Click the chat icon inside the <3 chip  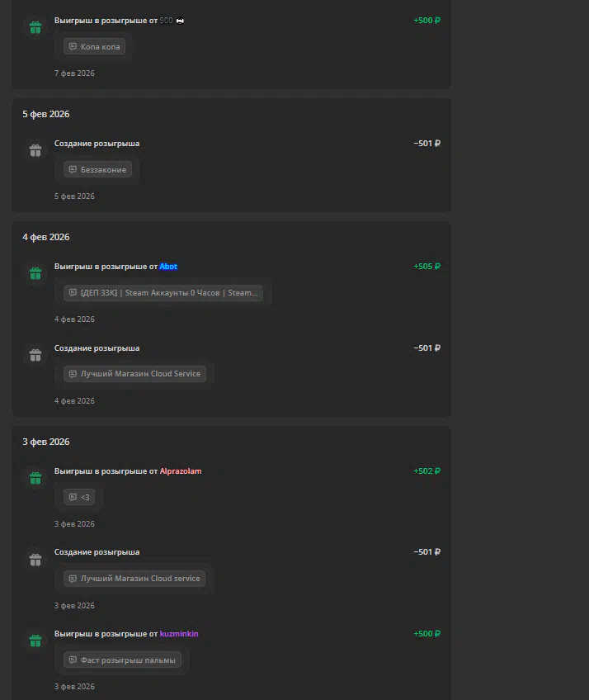[73, 498]
